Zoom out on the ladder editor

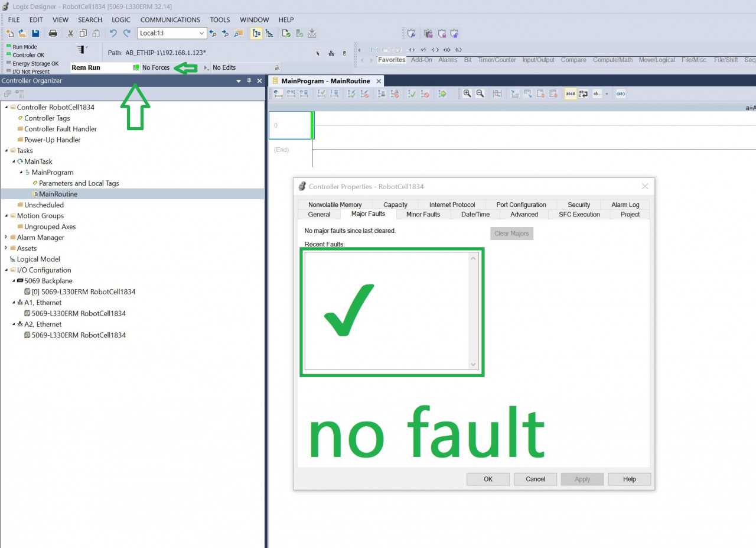click(480, 93)
